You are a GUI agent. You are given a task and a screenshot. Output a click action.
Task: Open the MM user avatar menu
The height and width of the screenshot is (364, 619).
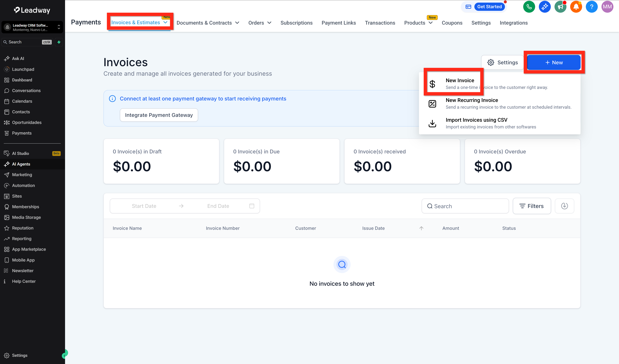[x=607, y=7]
